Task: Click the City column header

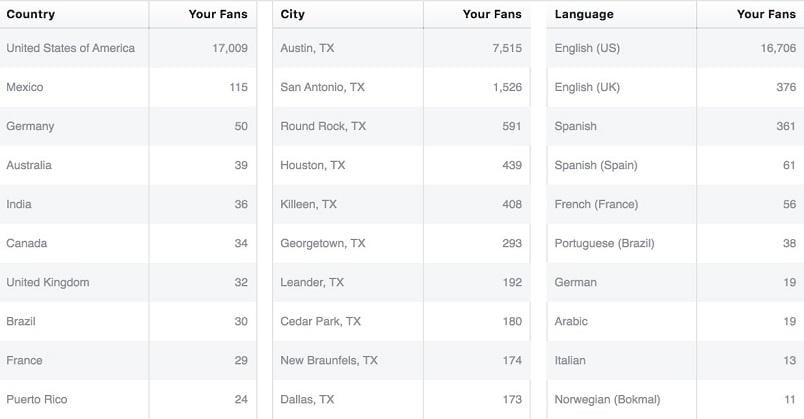Action: point(292,14)
